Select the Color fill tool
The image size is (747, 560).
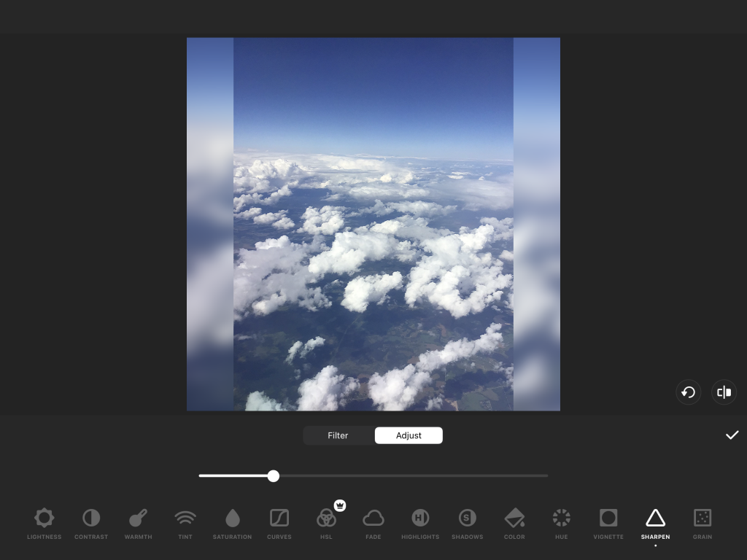[x=514, y=518]
